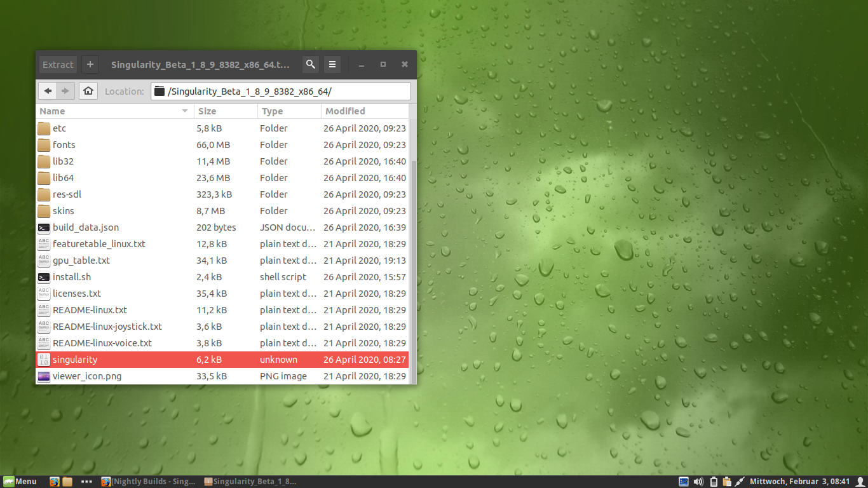Sort by the Name column header
Image resolution: width=868 pixels, height=488 pixels.
coord(114,111)
